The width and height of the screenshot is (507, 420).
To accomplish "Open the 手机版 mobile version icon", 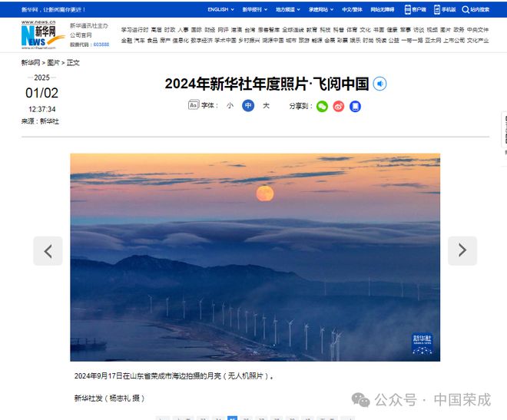I will pos(437,9).
